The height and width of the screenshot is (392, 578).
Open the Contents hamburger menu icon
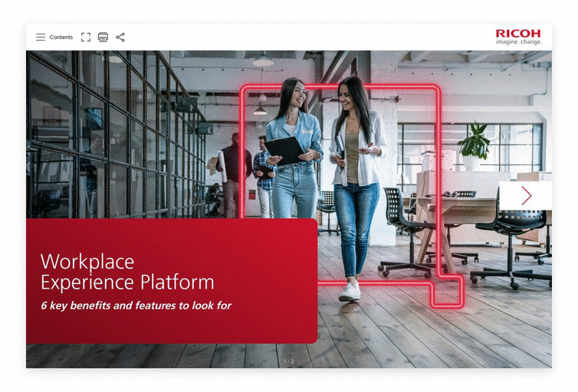[x=41, y=38]
